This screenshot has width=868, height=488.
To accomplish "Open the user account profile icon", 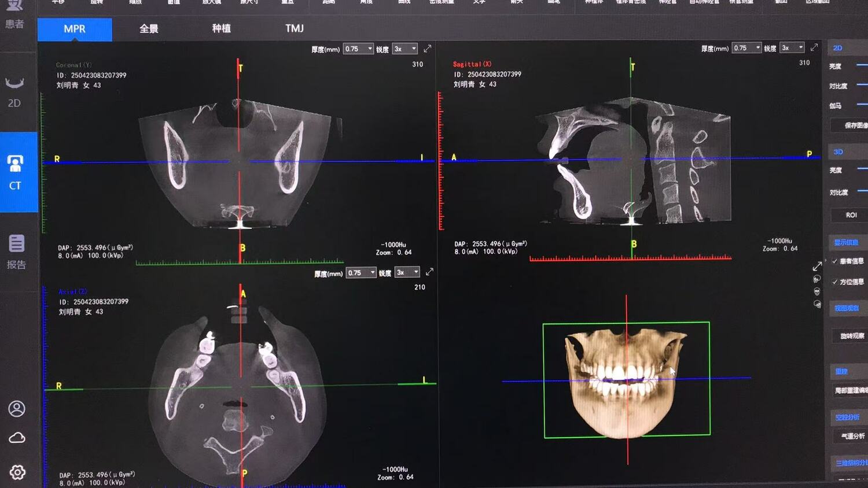I will click(x=17, y=409).
